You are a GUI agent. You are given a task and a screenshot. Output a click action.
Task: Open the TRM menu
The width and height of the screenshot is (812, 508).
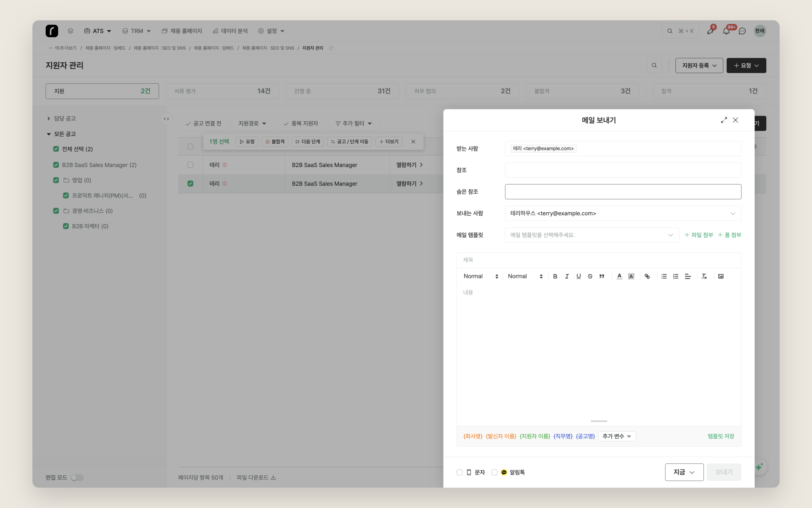[136, 31]
